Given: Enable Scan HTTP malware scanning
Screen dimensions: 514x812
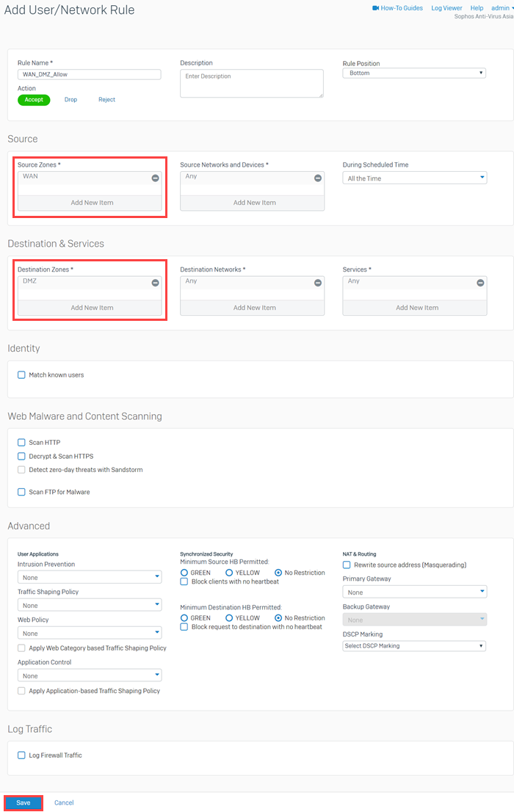Looking at the screenshot, I should pyautogui.click(x=21, y=442).
